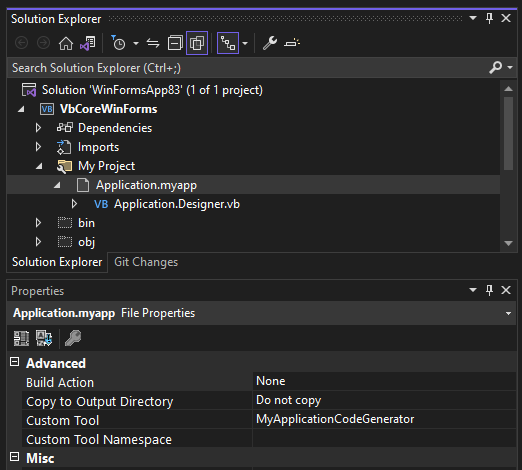Select the Imports item
522x470 pixels.
point(98,147)
